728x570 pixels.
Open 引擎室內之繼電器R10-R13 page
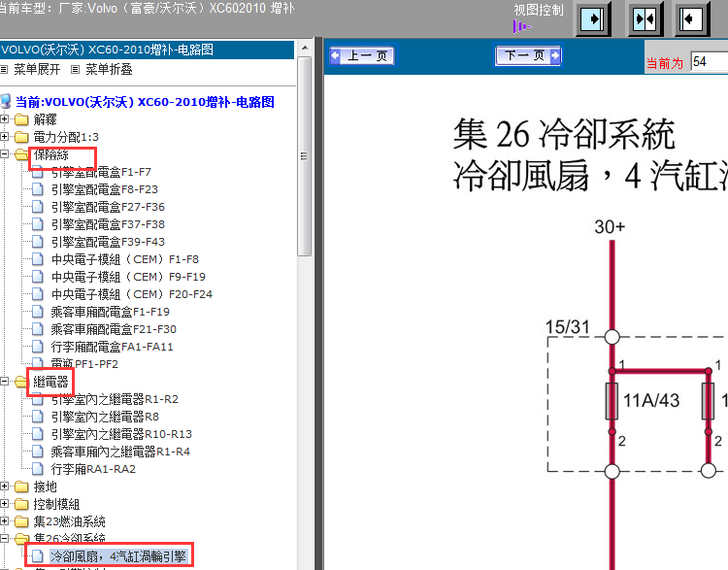[121, 434]
